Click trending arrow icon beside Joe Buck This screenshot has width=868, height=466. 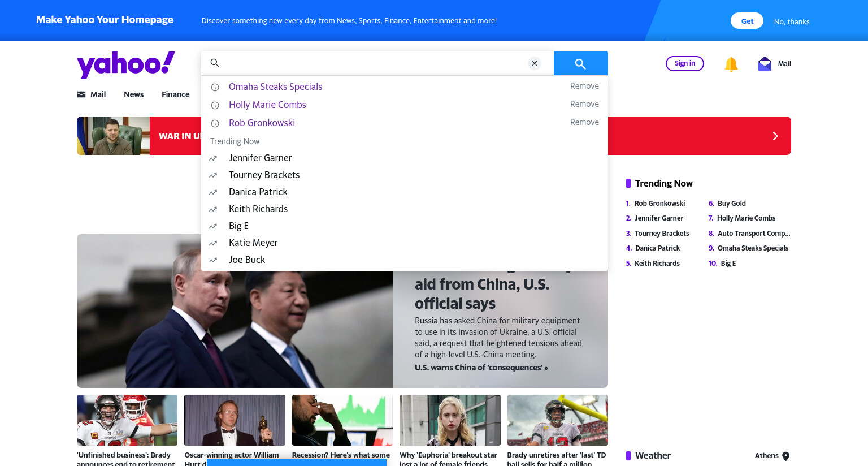click(213, 260)
